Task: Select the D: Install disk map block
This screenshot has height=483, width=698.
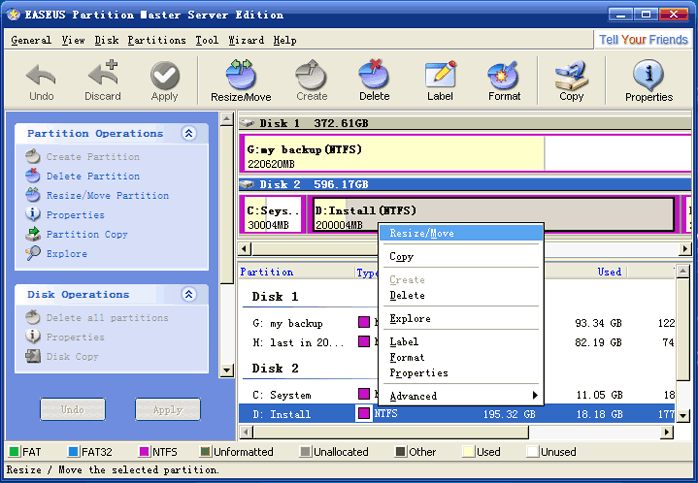Action: point(493,214)
